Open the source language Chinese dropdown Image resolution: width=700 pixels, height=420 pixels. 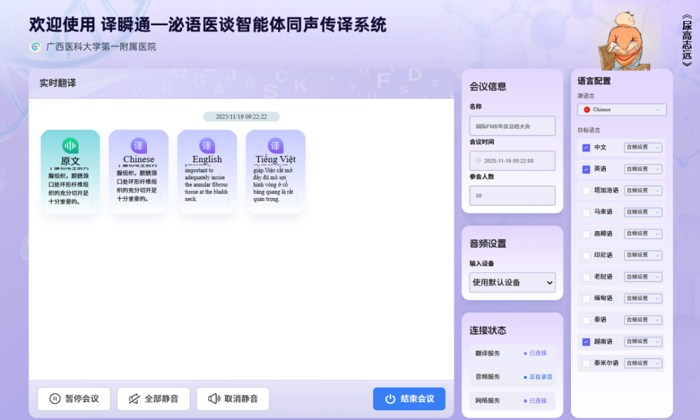pos(621,109)
